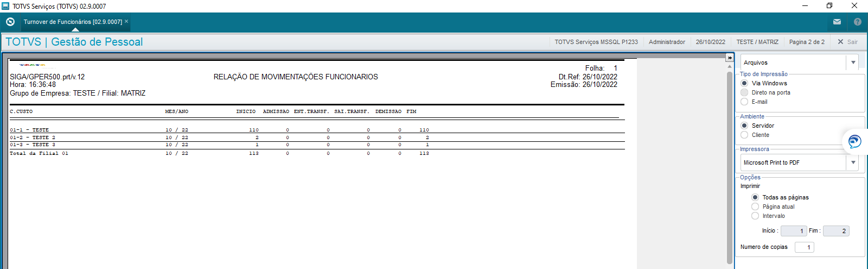Select Todas as páginas option

point(755,197)
